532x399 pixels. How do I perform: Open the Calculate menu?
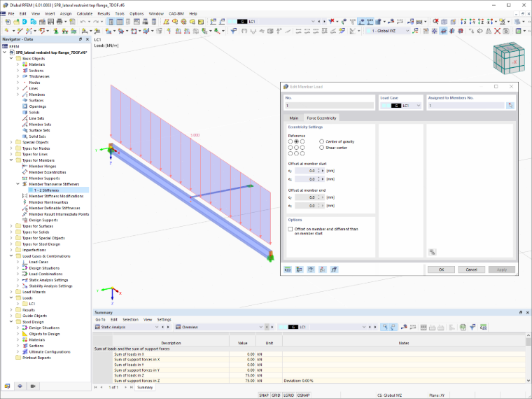(x=85, y=13)
